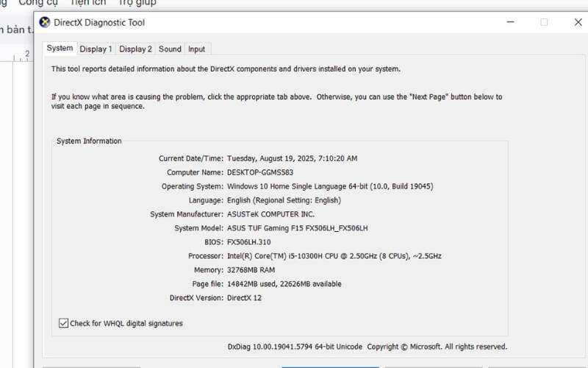Click the grayed-out maximize button
The image size is (588, 368).
(x=544, y=22)
